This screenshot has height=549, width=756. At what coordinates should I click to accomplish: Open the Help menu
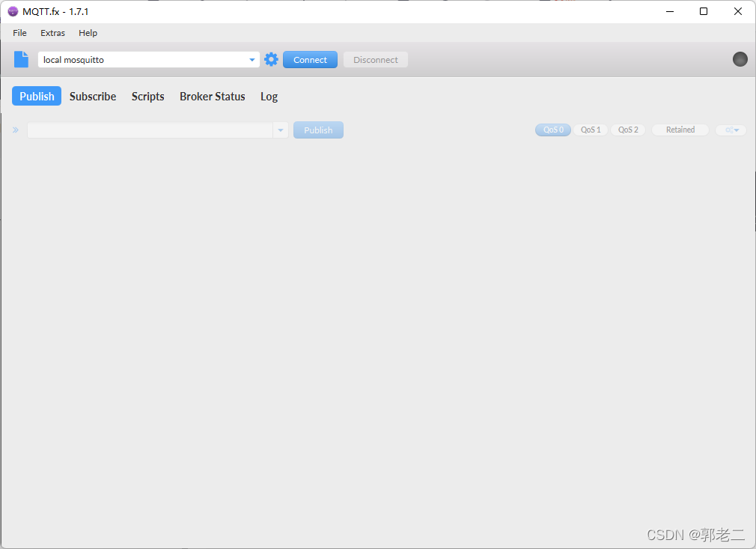[88, 33]
